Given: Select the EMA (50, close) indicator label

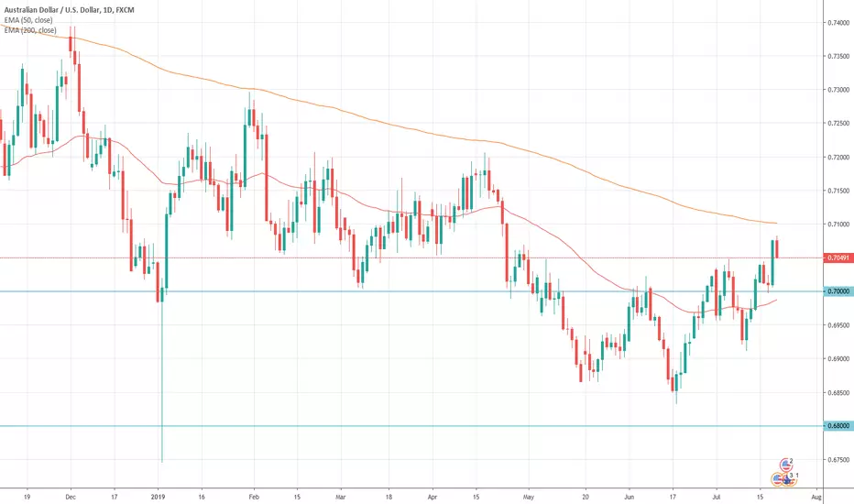Looking at the screenshot, I should tap(28, 20).
